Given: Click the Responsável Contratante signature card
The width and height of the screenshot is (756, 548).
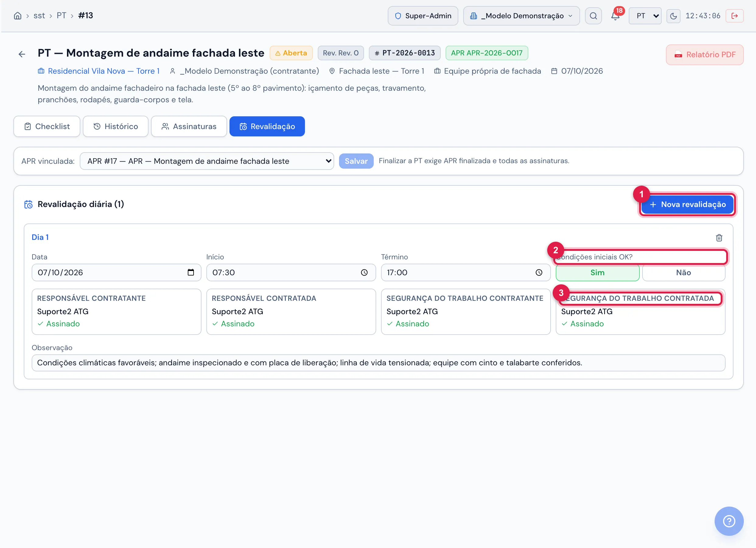Looking at the screenshot, I should pyautogui.click(x=116, y=311).
